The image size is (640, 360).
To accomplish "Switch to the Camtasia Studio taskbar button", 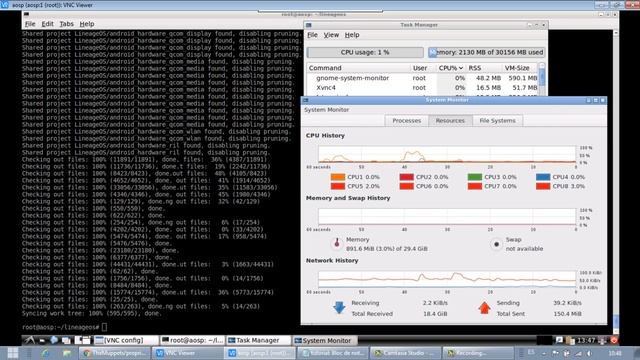I will tap(406, 353).
